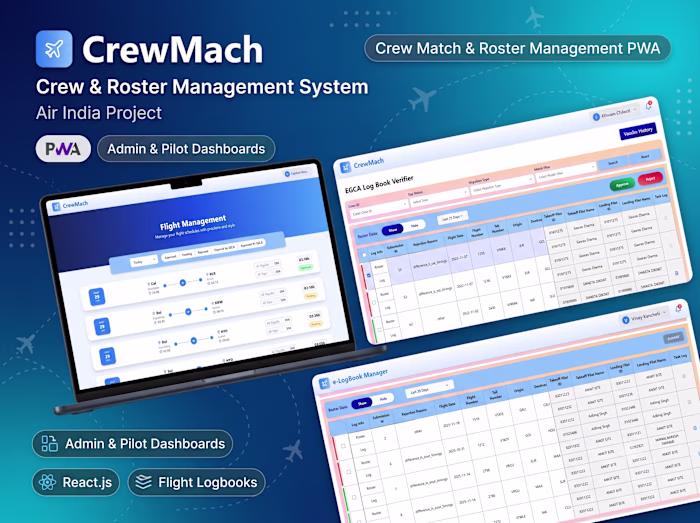
Task: Click the top Admin & Pilot Dashboards pill
Action: (186, 149)
